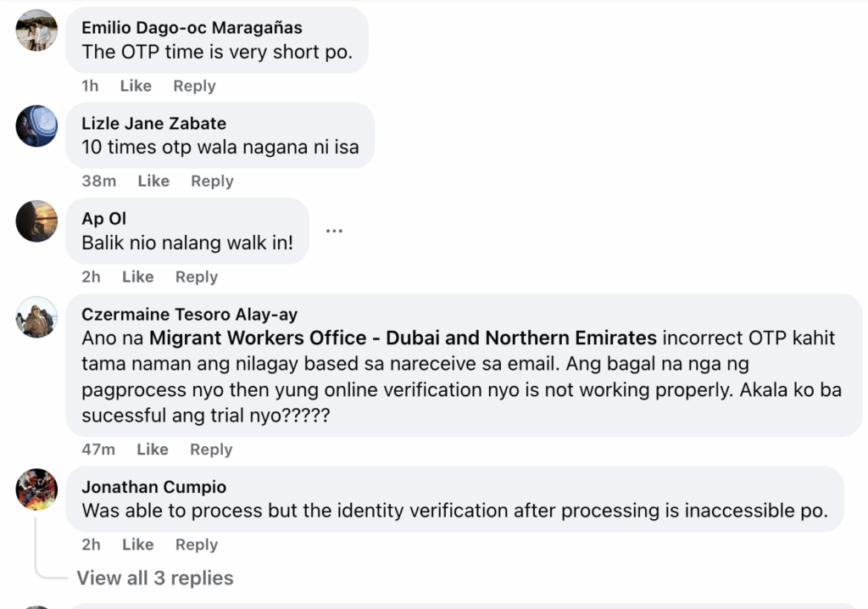Reply to Czermaine's comment
The width and height of the screenshot is (868, 609).
click(x=211, y=449)
